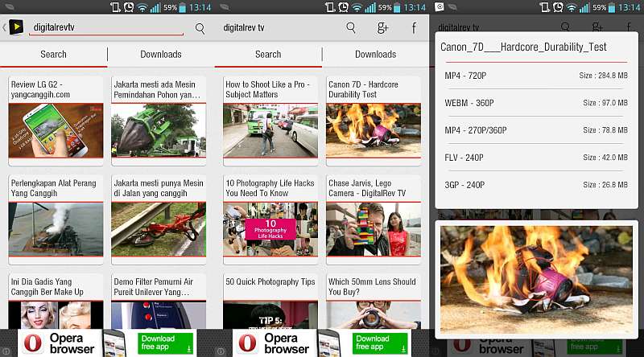Open Search tab in left screen
The width and height of the screenshot is (644, 357).
click(x=53, y=54)
